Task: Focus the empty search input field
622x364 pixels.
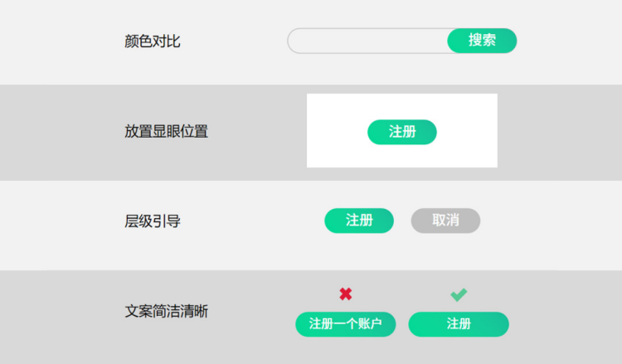Action: click(x=367, y=41)
